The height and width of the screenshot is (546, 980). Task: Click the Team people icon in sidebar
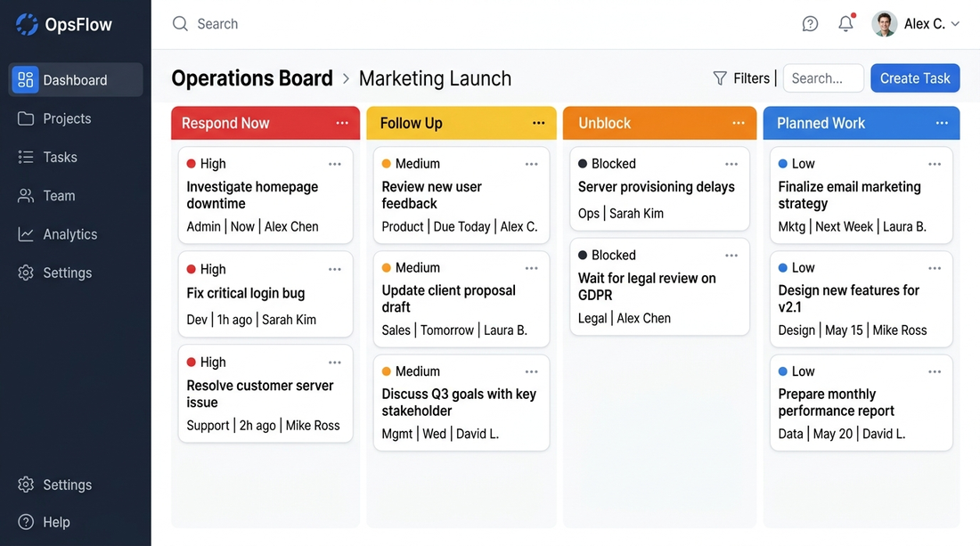pyautogui.click(x=26, y=196)
